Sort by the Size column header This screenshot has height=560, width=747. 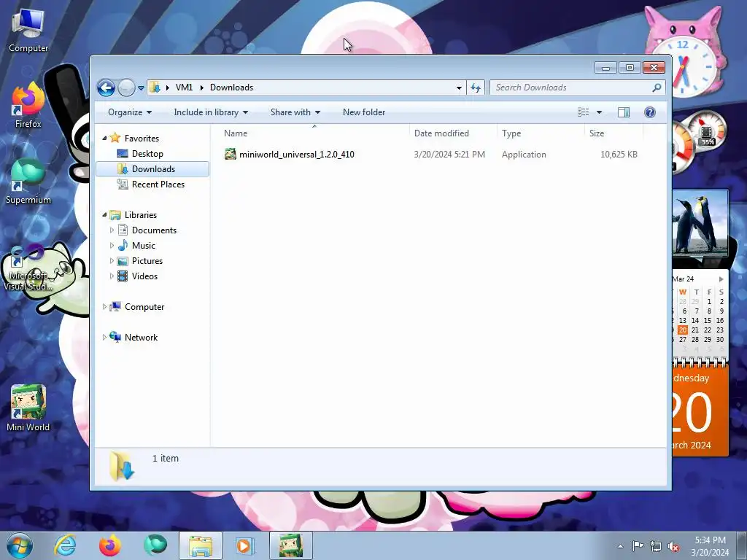point(613,133)
